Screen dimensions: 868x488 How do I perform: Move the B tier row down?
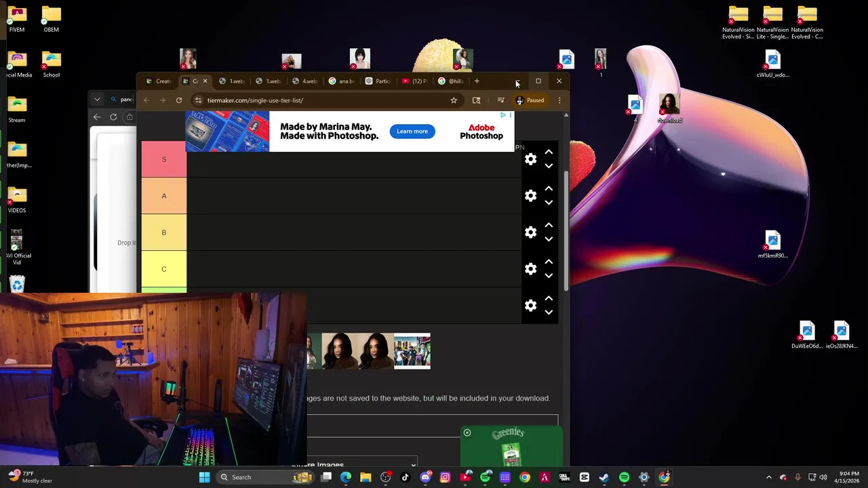click(549, 239)
